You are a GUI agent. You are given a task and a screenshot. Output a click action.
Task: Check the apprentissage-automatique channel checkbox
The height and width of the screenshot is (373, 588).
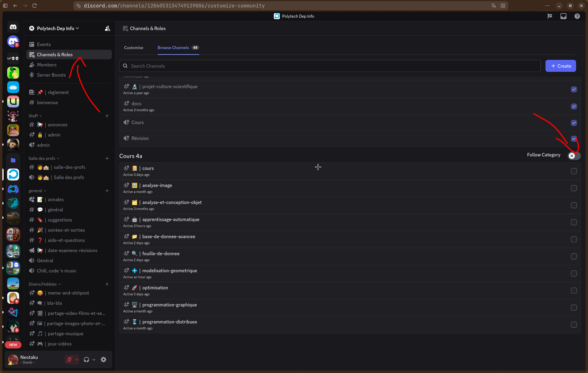[x=574, y=222]
